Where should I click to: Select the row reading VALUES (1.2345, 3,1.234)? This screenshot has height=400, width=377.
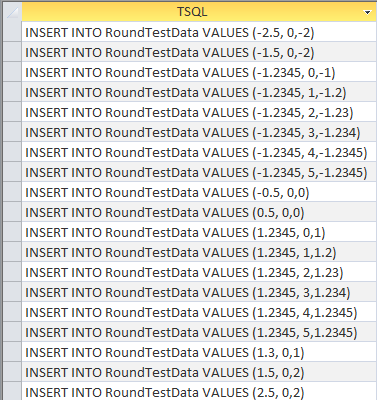(x=199, y=292)
